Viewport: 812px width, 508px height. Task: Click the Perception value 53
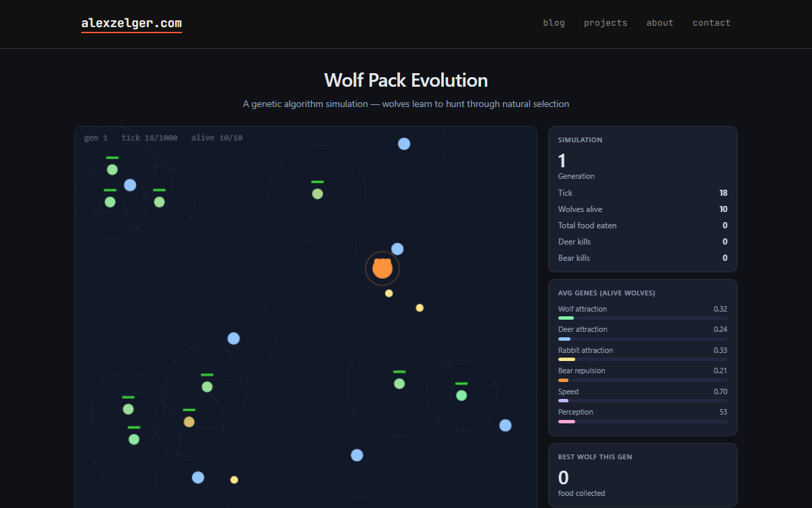tap(723, 412)
